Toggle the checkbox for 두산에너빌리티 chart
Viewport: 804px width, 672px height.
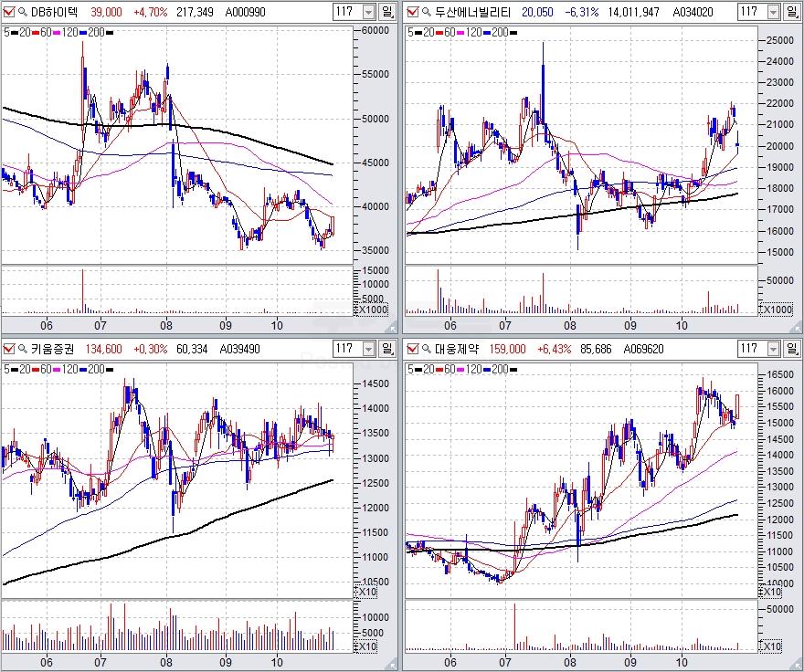[x=412, y=12]
